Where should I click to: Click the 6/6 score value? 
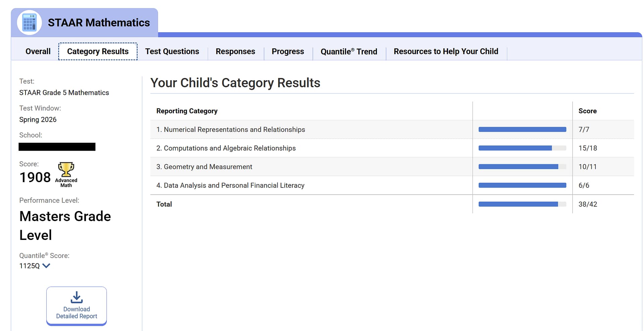(584, 185)
